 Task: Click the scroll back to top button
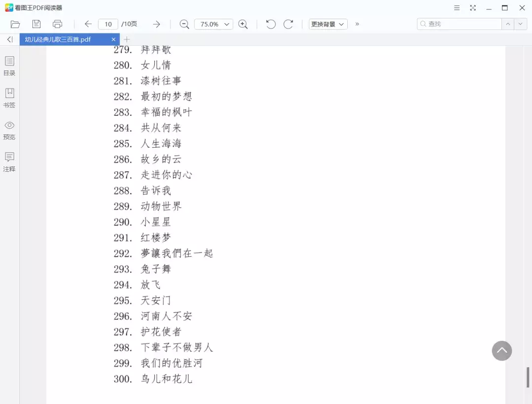pos(501,351)
